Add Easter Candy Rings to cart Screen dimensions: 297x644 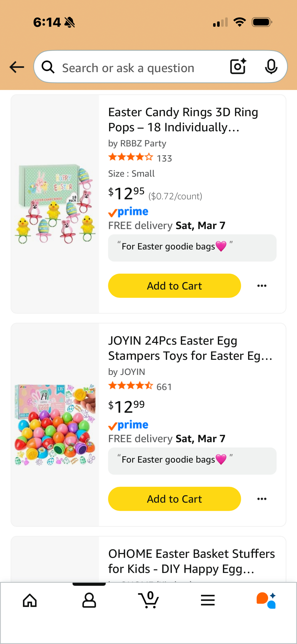[x=174, y=286]
